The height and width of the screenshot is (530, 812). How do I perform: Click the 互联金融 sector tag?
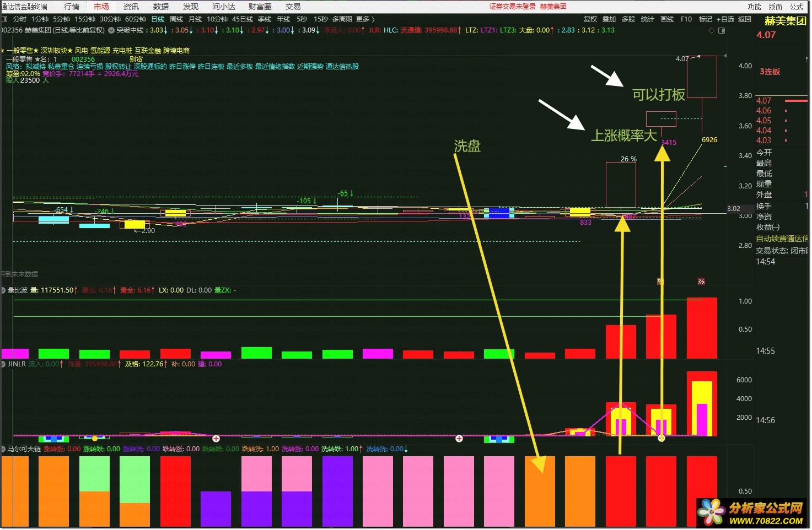coord(148,51)
